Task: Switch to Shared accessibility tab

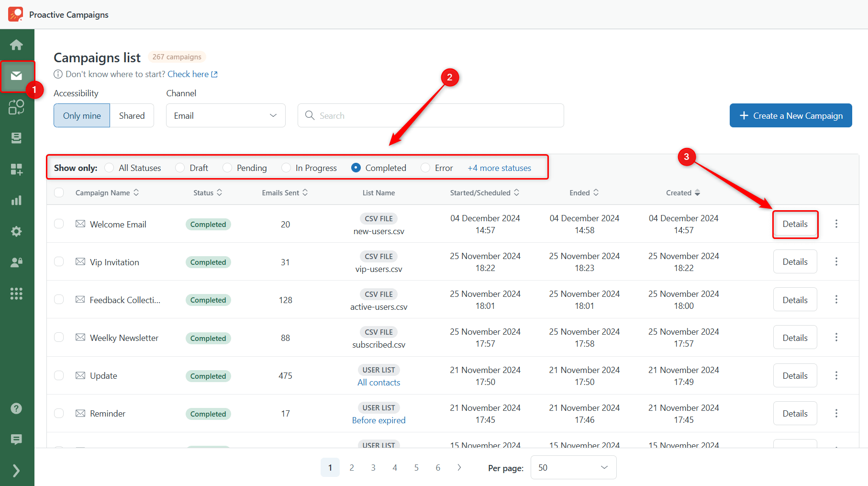Action: (x=132, y=115)
